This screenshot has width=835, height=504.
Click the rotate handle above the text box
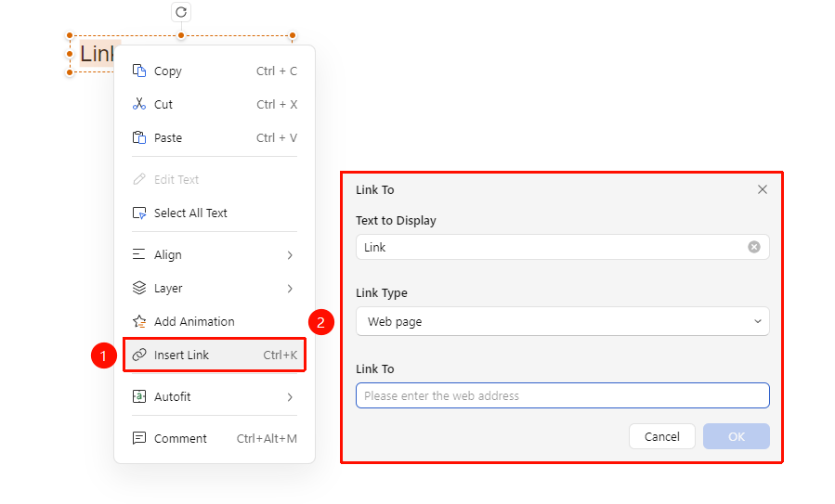point(181,12)
